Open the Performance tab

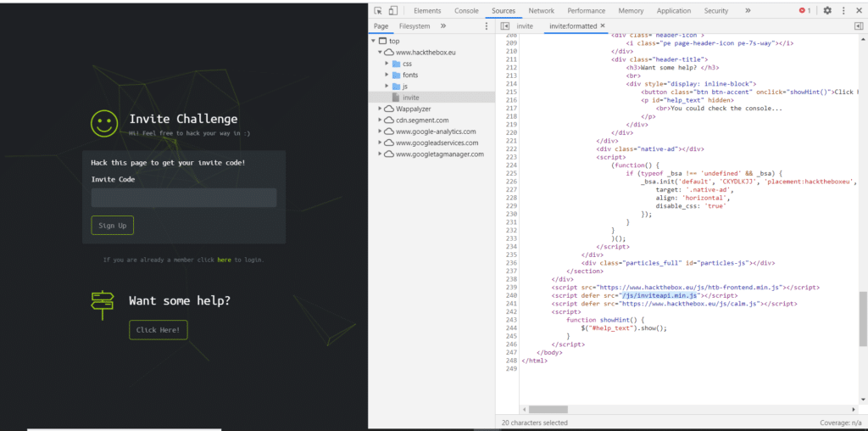coord(587,10)
